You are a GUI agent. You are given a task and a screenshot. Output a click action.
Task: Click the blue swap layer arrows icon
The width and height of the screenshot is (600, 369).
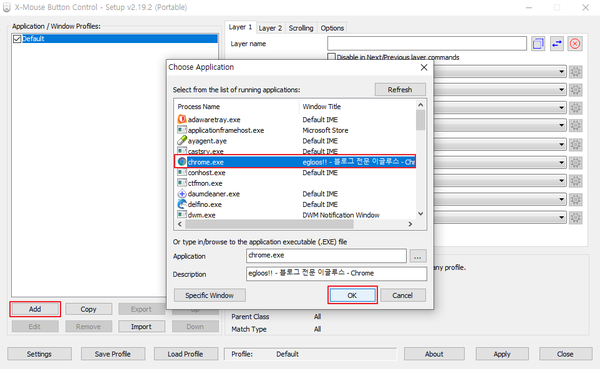point(557,44)
